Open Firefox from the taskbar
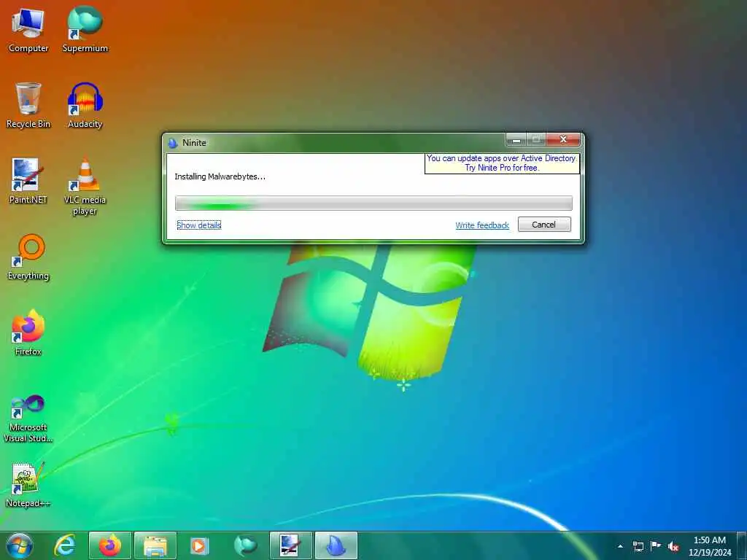This screenshot has width=747, height=560. pos(110,545)
